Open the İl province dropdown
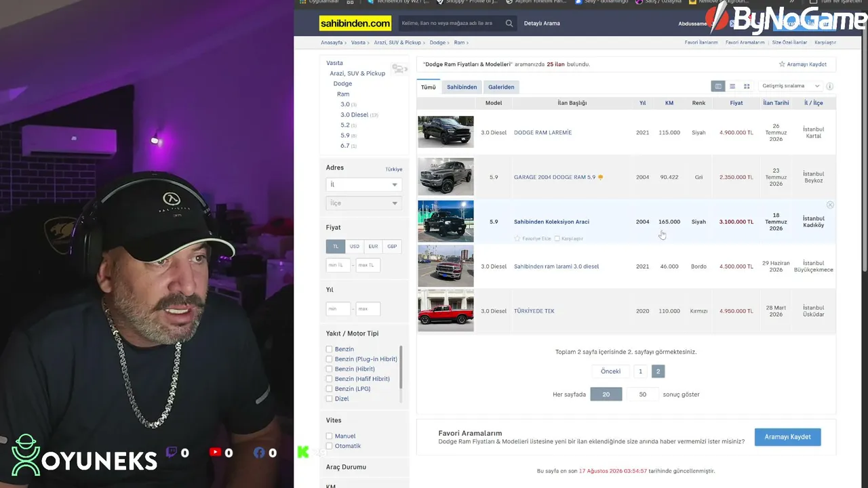The image size is (868, 488). (364, 184)
